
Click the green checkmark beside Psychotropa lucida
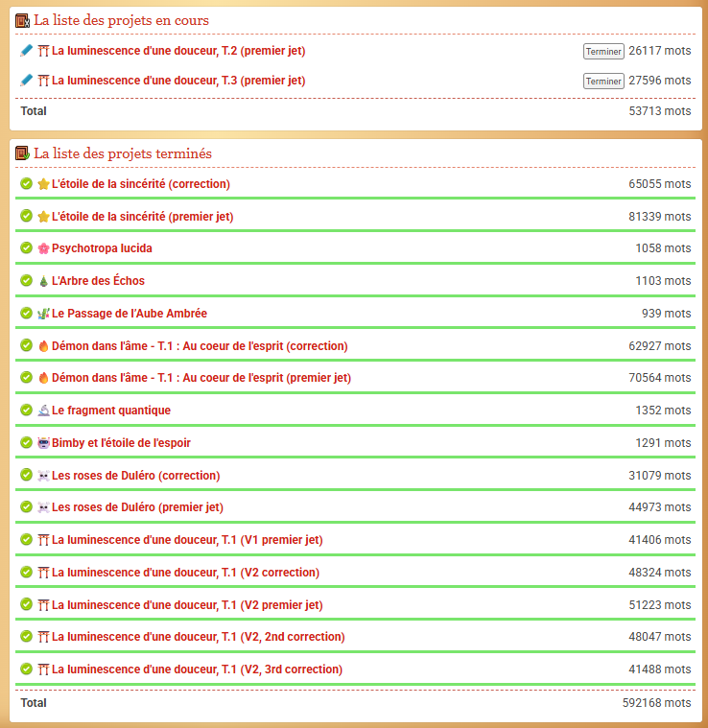(x=26, y=248)
